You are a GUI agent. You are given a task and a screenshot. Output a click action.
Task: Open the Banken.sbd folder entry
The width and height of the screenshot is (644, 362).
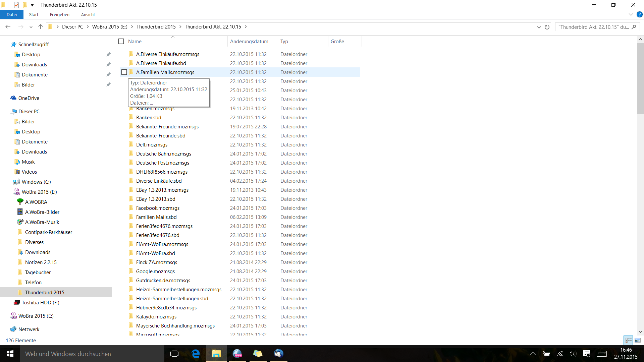click(149, 117)
